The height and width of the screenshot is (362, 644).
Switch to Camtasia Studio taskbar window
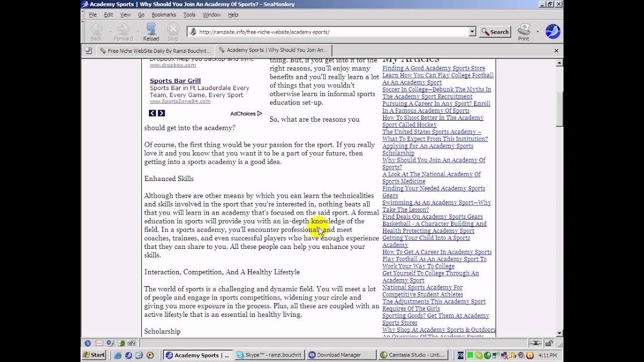413,355
